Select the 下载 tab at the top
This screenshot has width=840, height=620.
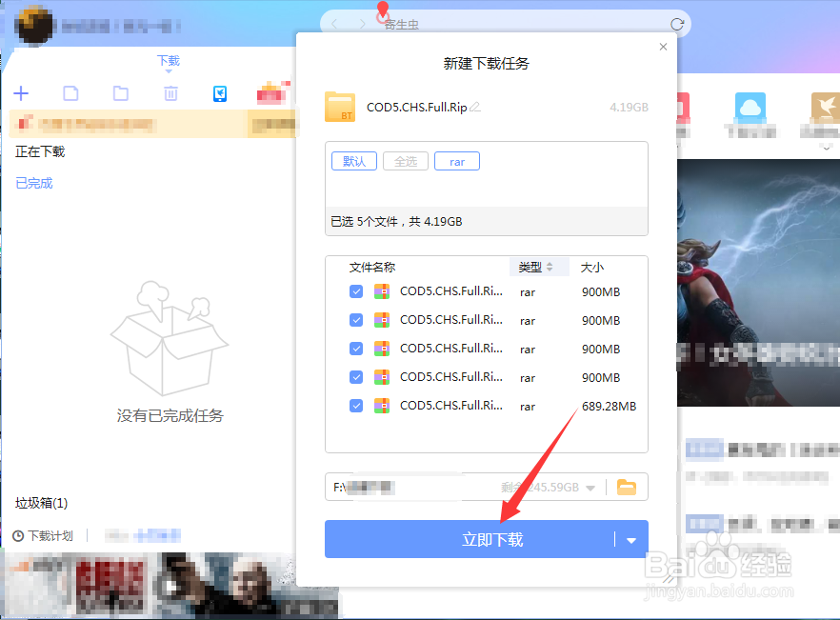tap(168, 60)
